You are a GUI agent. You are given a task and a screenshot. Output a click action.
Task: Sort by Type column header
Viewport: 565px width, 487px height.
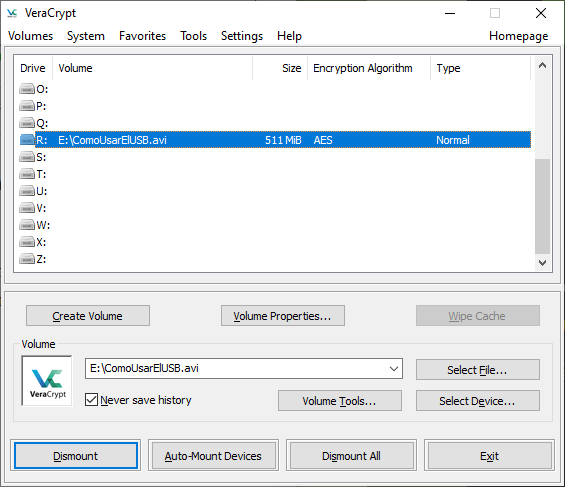click(x=481, y=68)
